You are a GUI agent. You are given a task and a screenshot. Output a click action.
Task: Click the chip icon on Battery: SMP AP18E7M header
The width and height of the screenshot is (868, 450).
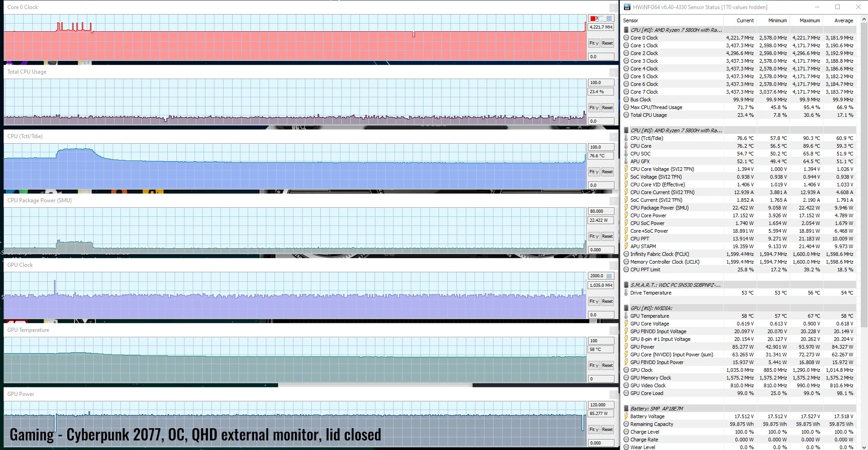coord(626,409)
